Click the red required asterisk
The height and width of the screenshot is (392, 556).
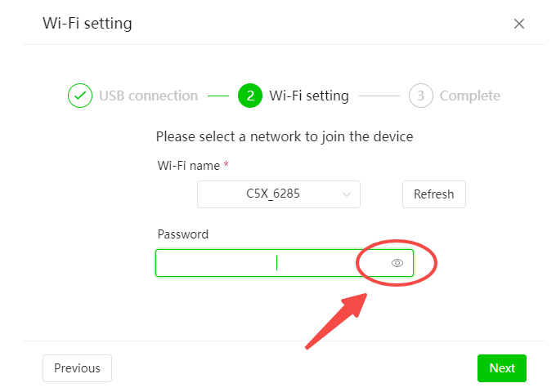click(x=226, y=165)
